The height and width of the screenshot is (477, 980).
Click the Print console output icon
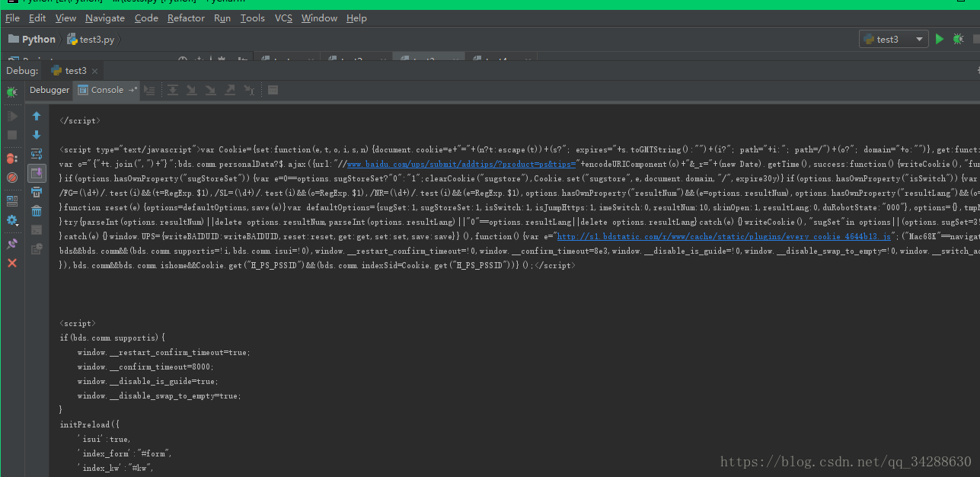click(x=37, y=192)
